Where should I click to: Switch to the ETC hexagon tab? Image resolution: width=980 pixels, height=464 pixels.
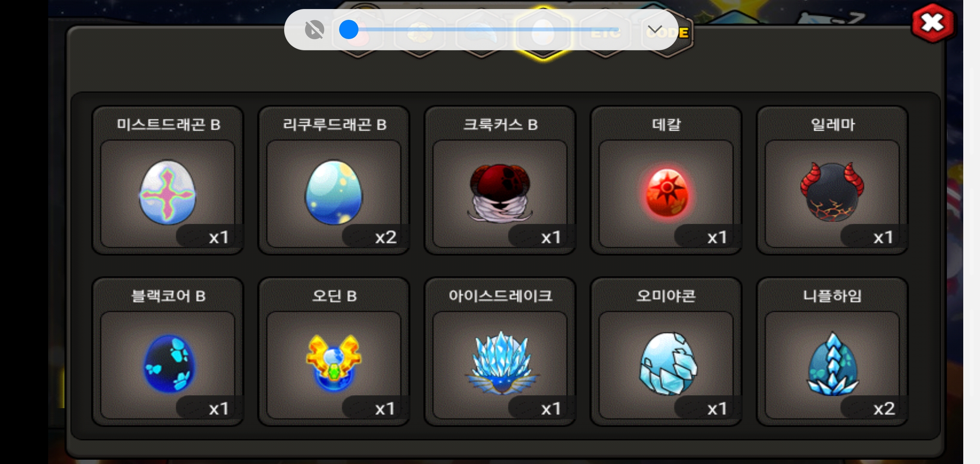tap(605, 33)
